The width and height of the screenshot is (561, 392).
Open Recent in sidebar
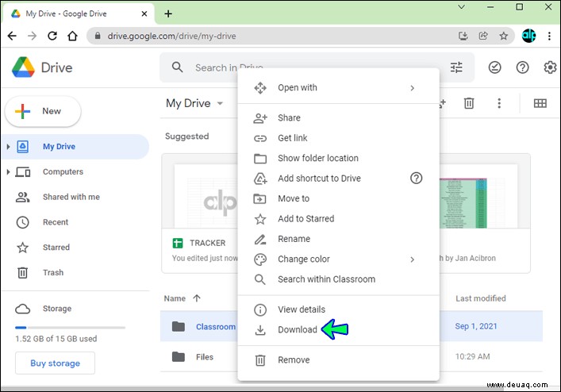[75, 222]
